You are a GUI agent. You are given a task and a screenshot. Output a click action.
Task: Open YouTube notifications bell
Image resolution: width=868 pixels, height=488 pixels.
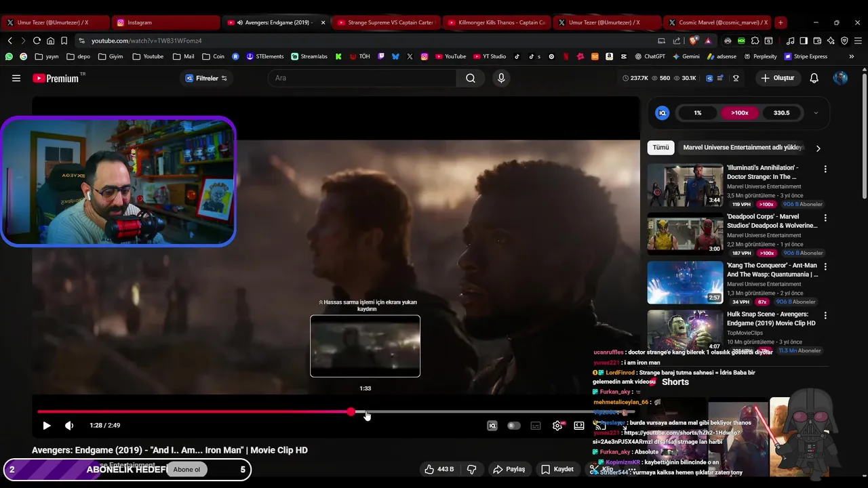(814, 78)
